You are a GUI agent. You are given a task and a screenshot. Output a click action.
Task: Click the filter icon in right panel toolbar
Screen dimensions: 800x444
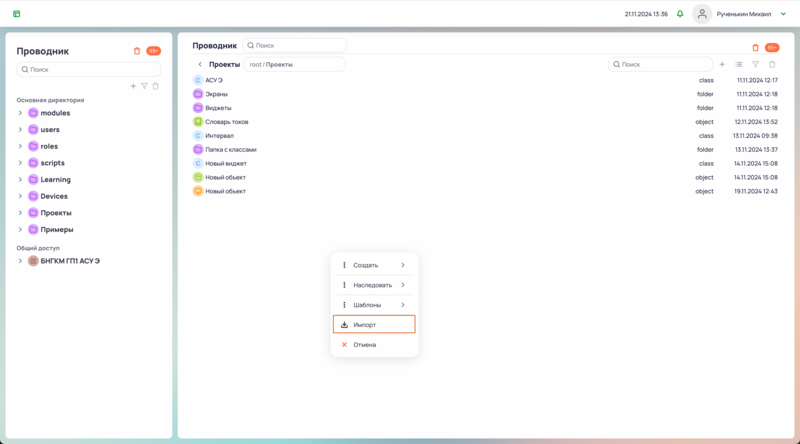(755, 64)
